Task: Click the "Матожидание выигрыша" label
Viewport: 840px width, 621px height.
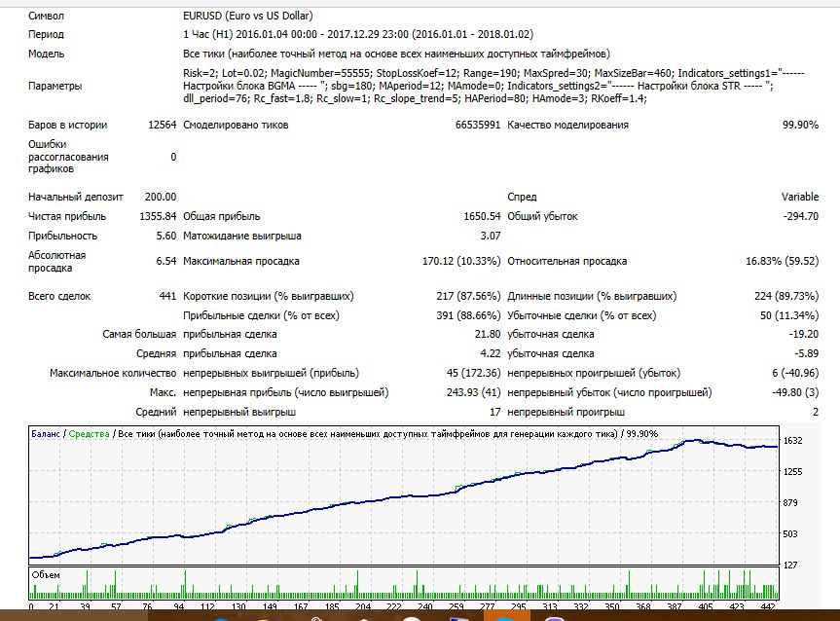Action: [242, 236]
